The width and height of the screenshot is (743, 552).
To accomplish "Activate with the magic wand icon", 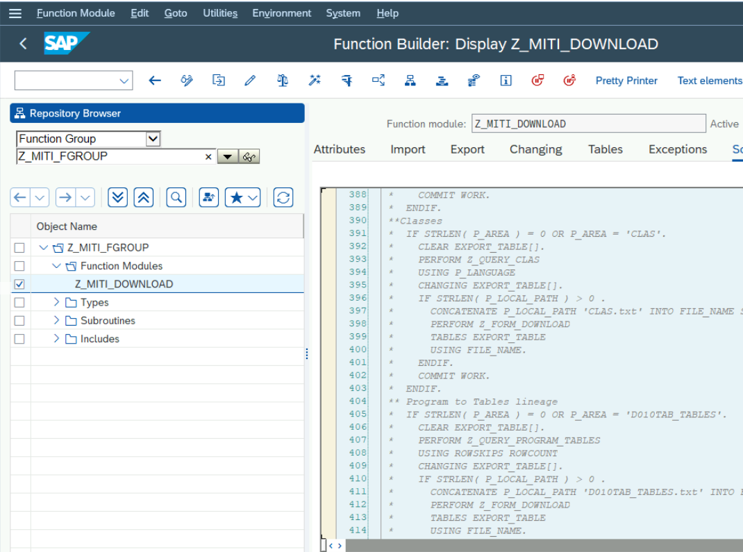I will tap(314, 81).
